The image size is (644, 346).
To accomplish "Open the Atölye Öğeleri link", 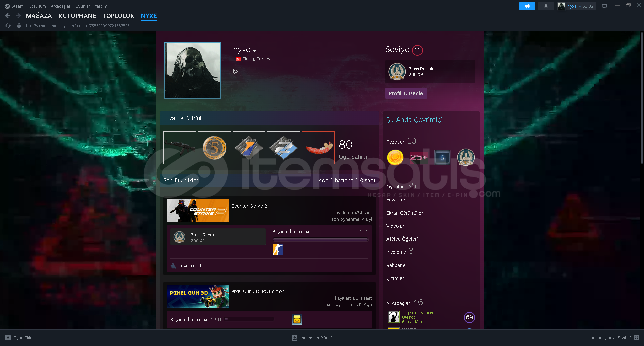I will [x=402, y=239].
